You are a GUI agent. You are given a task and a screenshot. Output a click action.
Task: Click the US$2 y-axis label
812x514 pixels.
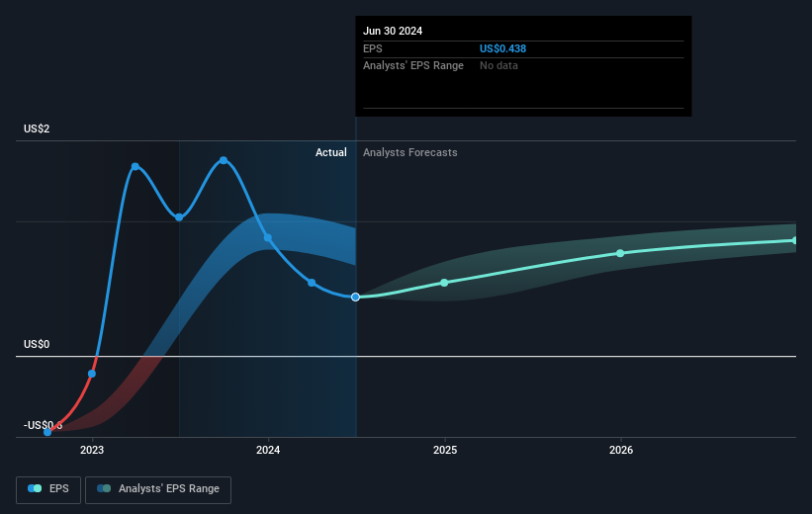click(x=37, y=128)
